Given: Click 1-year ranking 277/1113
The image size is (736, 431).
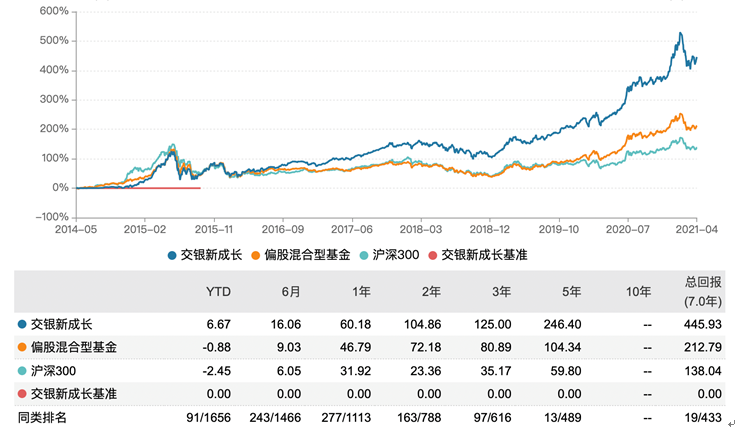Looking at the screenshot, I should point(346,417).
